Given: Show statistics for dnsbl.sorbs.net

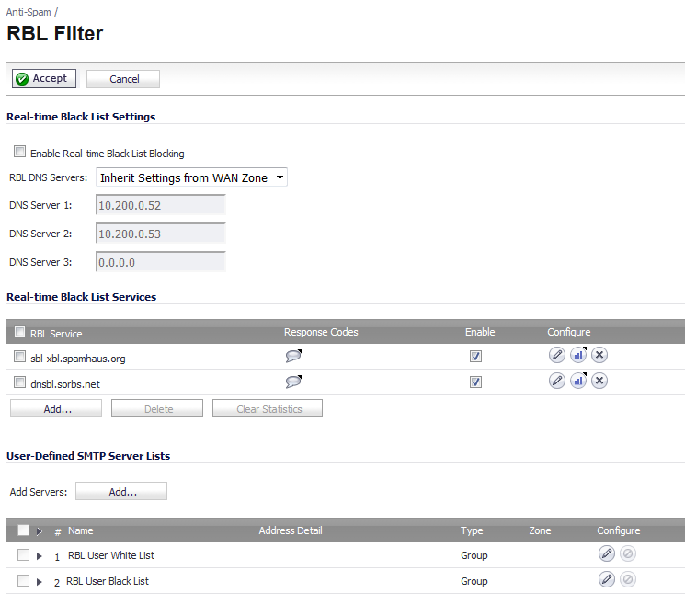Looking at the screenshot, I should (578, 381).
